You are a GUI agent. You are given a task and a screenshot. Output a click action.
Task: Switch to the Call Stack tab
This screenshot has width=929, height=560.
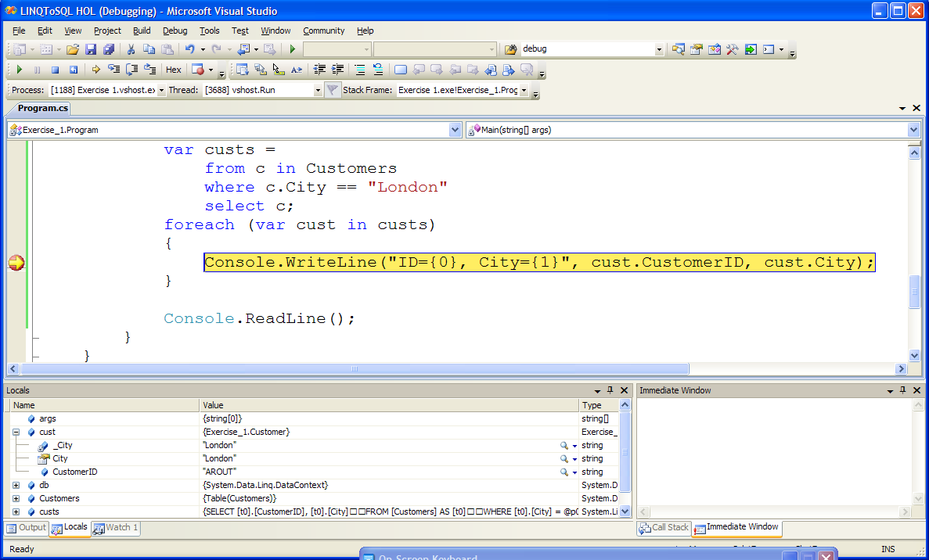point(664,527)
